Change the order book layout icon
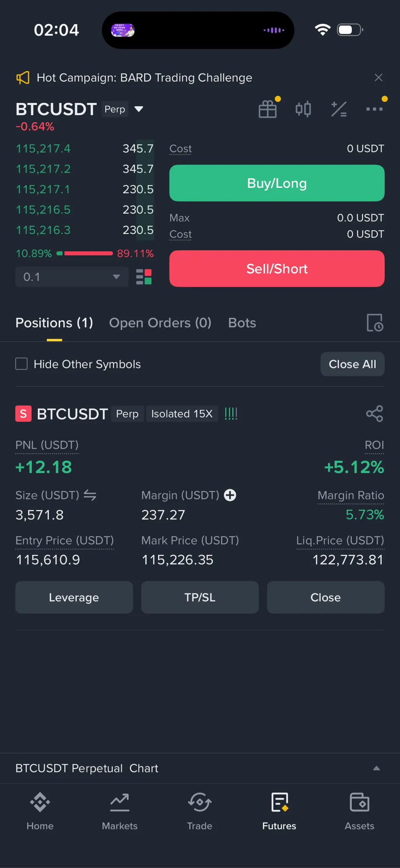The width and height of the screenshot is (400, 868). (x=144, y=277)
